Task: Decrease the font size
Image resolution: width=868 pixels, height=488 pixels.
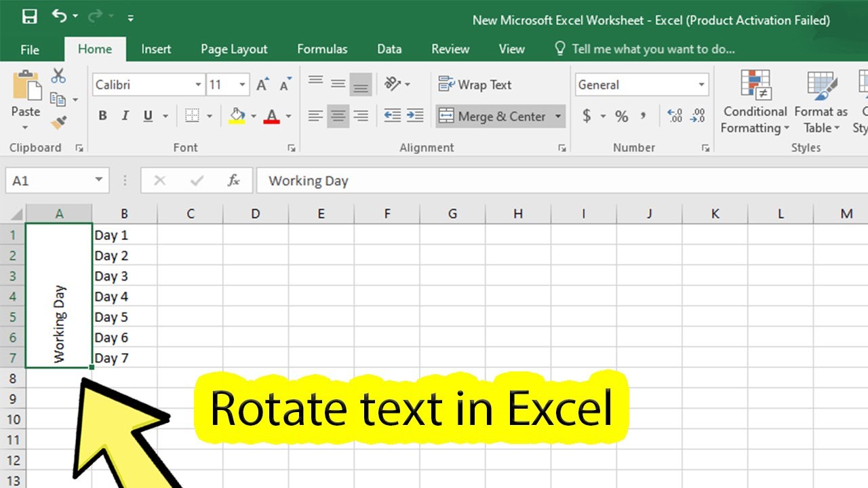Action: pos(285,85)
